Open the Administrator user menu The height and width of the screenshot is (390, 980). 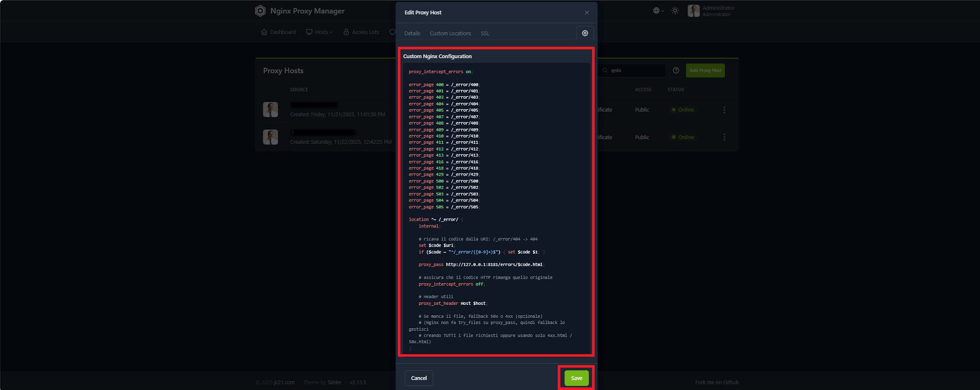tap(711, 11)
